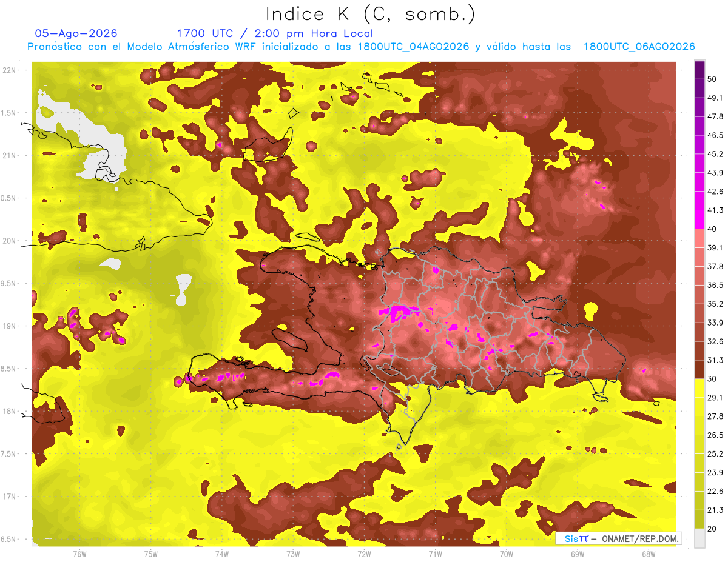Pick the dark brown swatch between 30 and 31.3
728x562 pixels.
tap(699, 370)
